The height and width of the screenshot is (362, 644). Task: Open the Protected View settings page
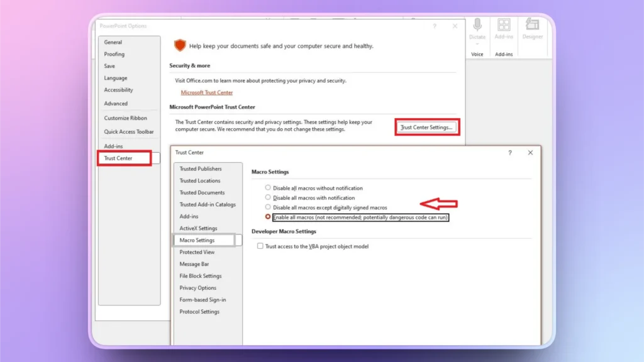click(198, 252)
